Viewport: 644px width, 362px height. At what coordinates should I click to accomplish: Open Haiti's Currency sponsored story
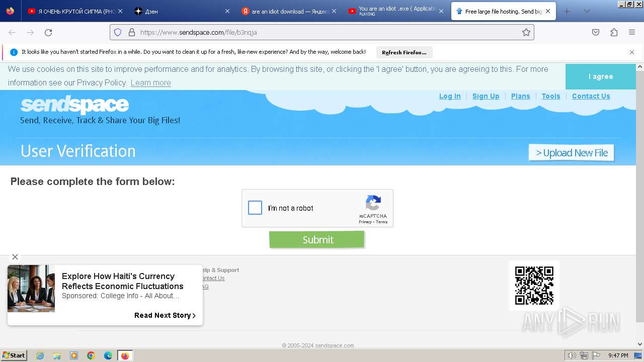click(x=123, y=281)
